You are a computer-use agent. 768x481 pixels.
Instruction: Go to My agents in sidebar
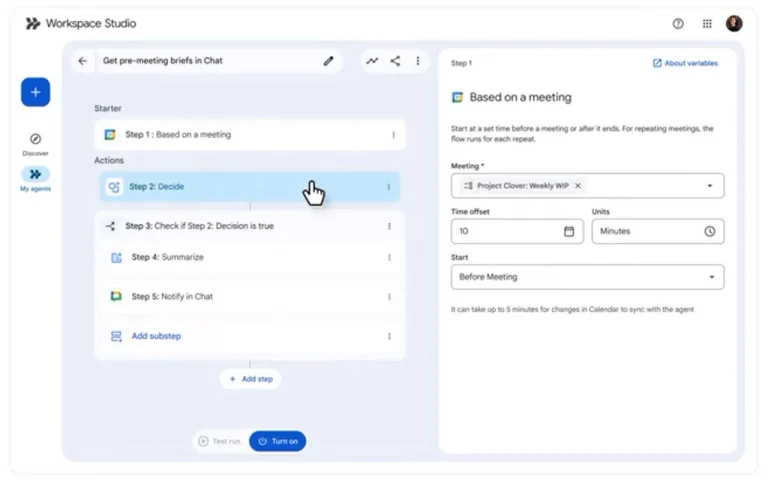(x=35, y=174)
